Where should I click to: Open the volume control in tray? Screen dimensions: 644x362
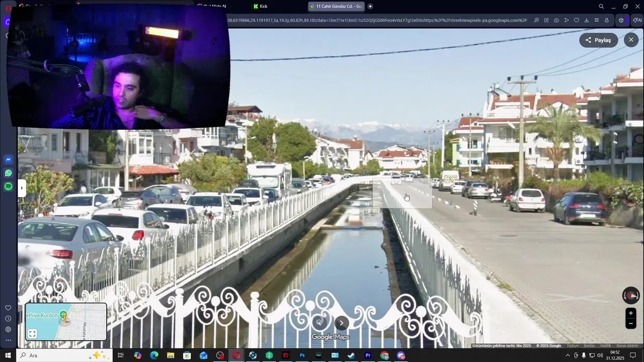pos(600,355)
